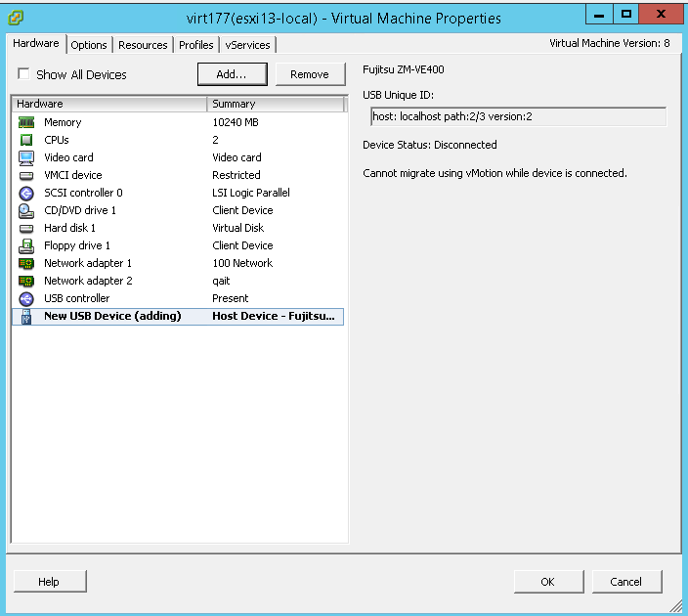This screenshot has width=688, height=616.
Task: Click the Network adapter 2 icon
Action: (26, 281)
